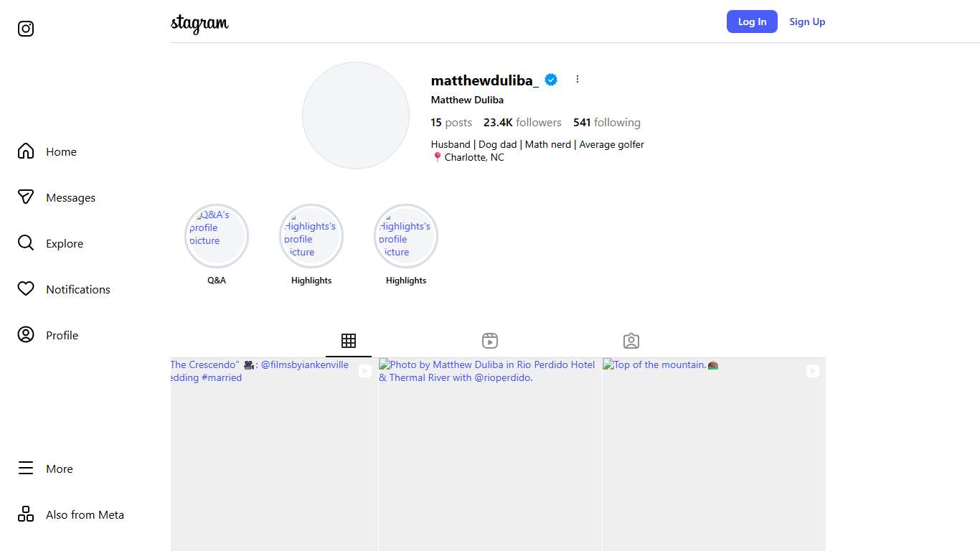Open Notifications from the heart icon
This screenshot has width=980, height=551.
click(25, 289)
